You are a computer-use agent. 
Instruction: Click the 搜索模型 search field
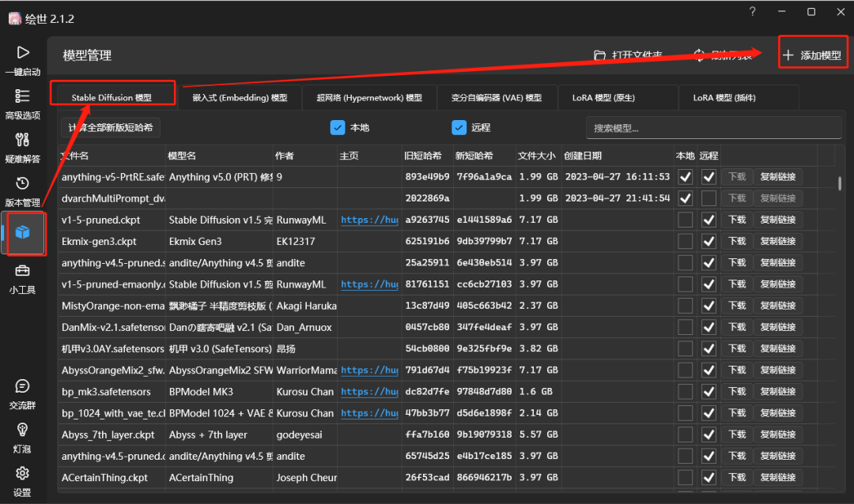[713, 128]
